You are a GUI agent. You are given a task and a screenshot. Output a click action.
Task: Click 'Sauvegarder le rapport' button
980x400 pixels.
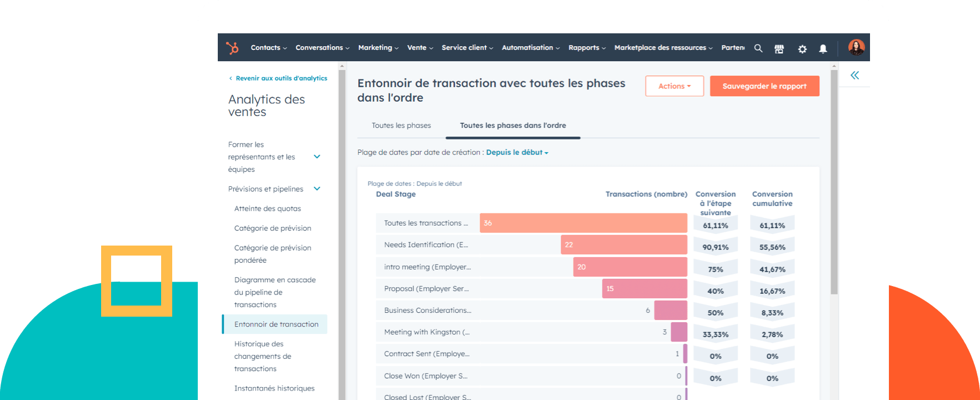click(764, 86)
